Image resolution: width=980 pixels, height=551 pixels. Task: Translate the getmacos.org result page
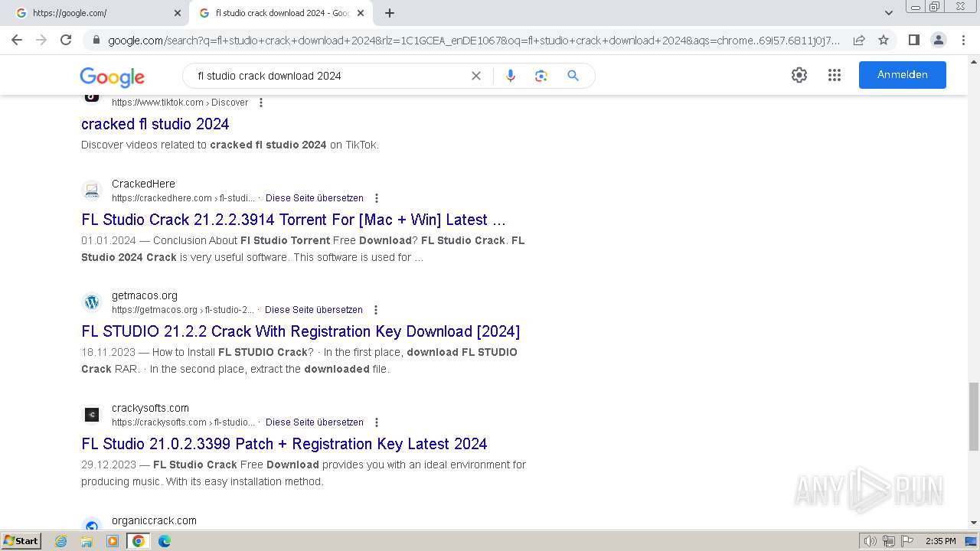(314, 310)
